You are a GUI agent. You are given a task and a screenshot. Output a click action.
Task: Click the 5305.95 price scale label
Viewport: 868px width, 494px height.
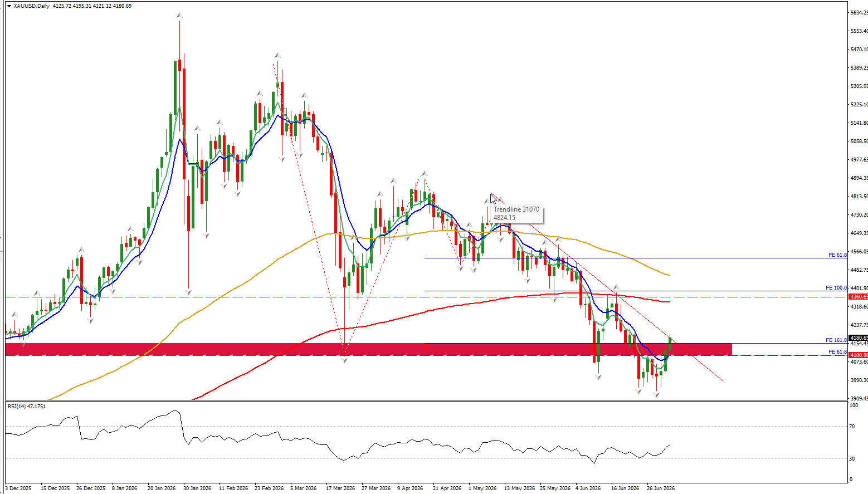859,86
